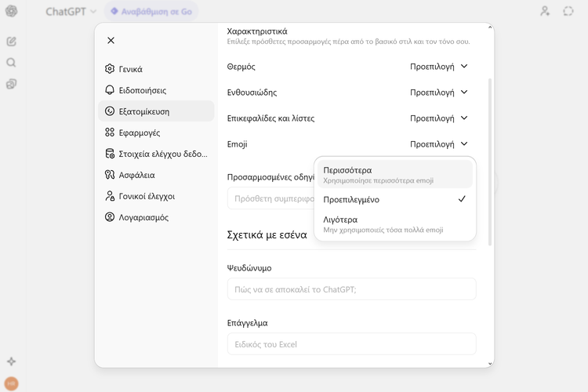Click the new chat pencil icon
This screenshot has width=588, height=392.
coord(11,42)
